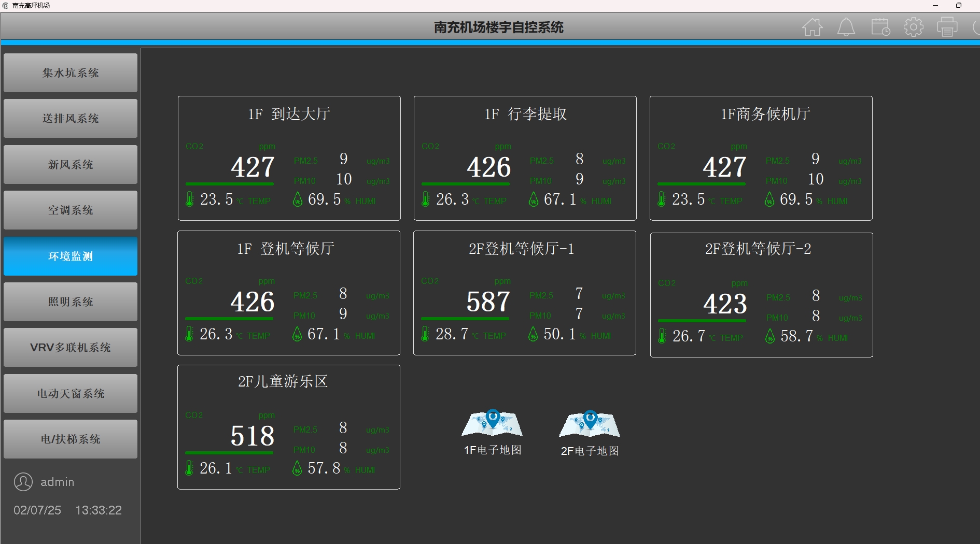Go to 空调系统 section
Screen dimensions: 980x544
pos(71,210)
